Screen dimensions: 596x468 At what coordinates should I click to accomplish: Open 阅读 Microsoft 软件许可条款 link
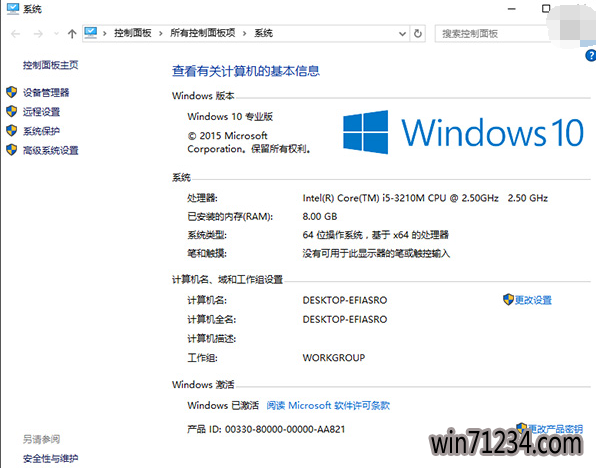tap(328, 406)
